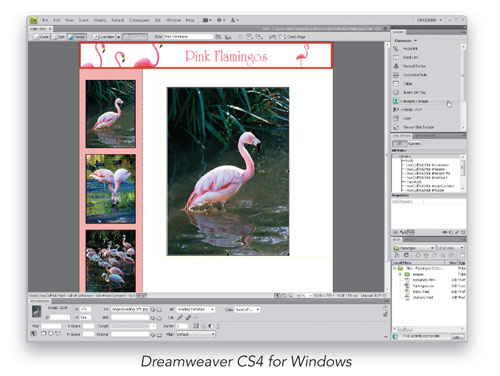Click the Link point-to-file icon
The image size is (500, 376).
tap(153, 318)
